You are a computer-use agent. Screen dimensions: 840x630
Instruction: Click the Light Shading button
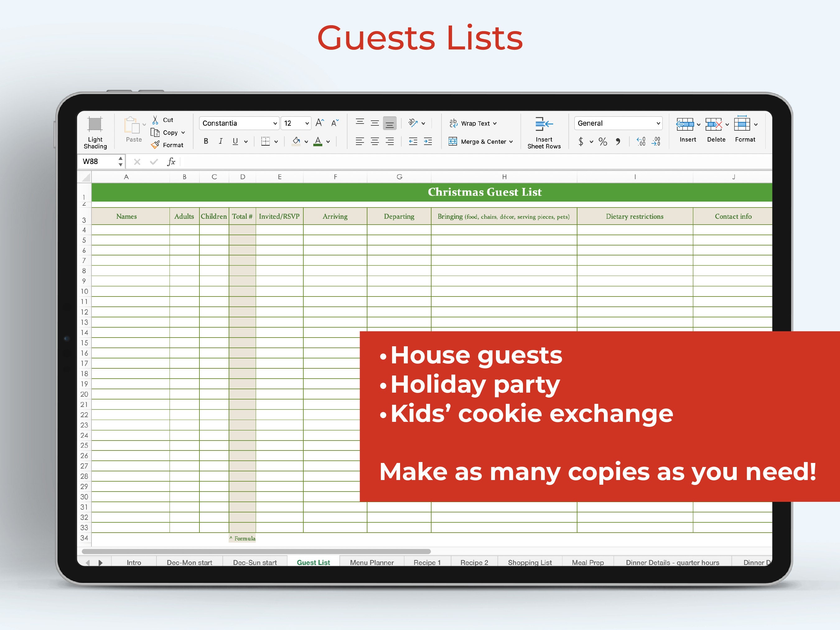(95, 131)
